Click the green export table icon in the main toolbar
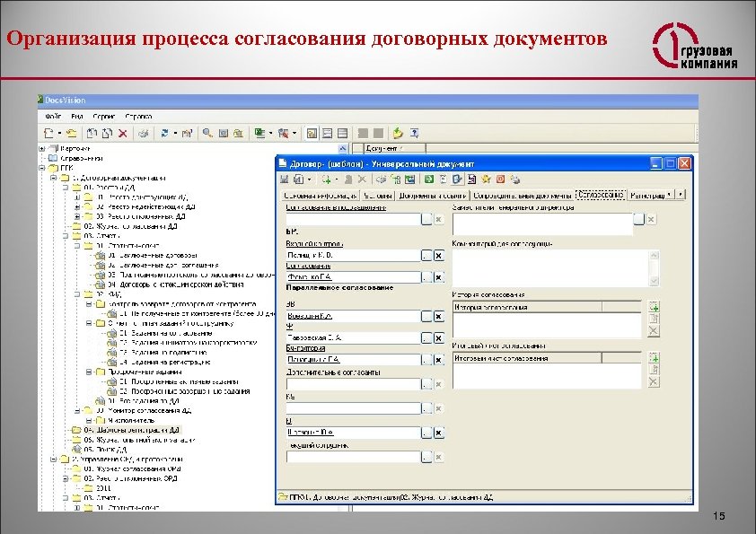The image size is (756, 534). 259,133
